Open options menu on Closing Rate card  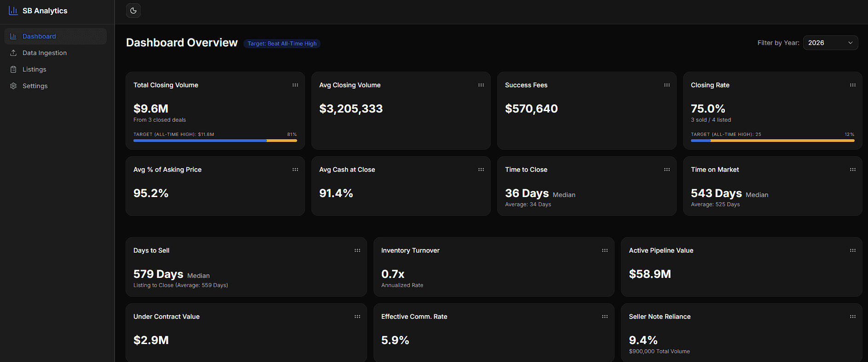pos(853,85)
